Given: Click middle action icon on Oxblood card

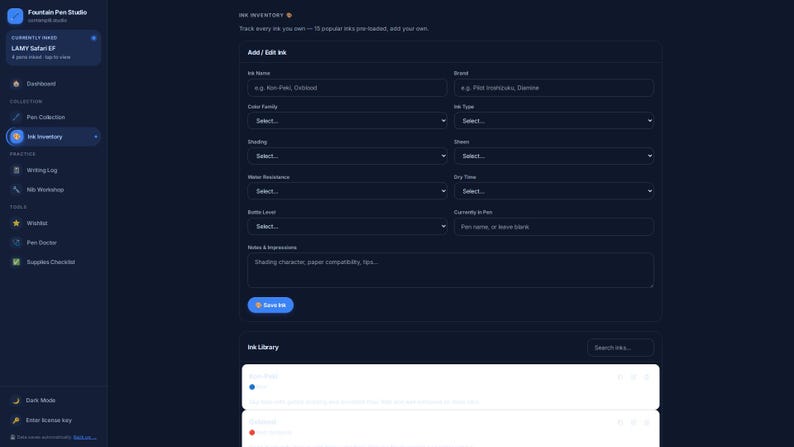Looking at the screenshot, I should pyautogui.click(x=633, y=422).
